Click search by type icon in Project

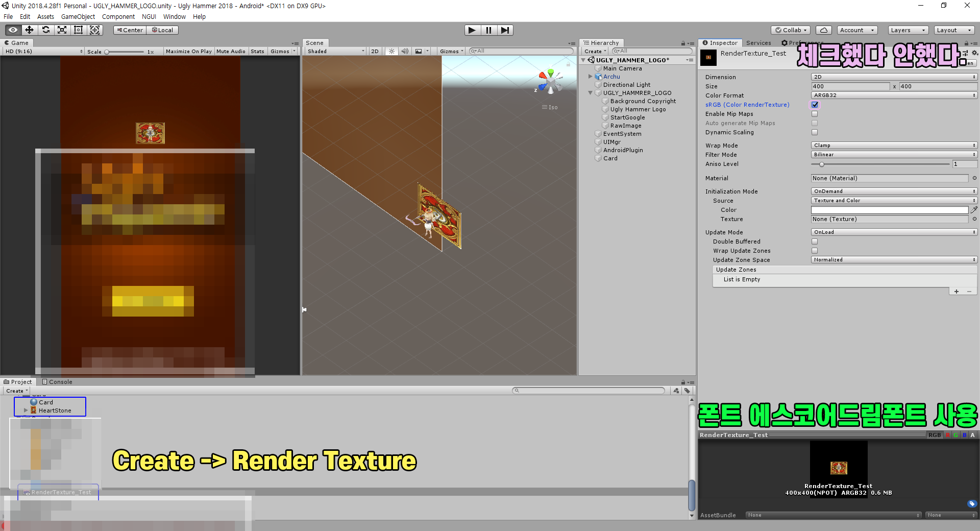pos(676,391)
